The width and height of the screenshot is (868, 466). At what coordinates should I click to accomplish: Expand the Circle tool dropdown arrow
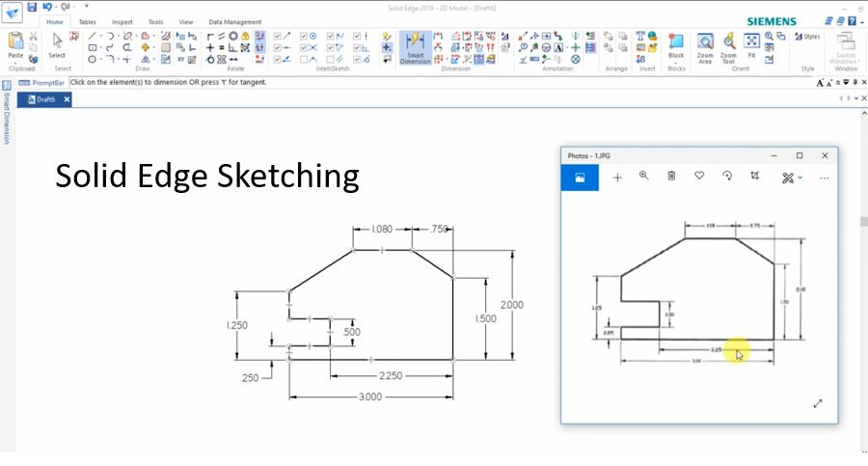pos(100,59)
